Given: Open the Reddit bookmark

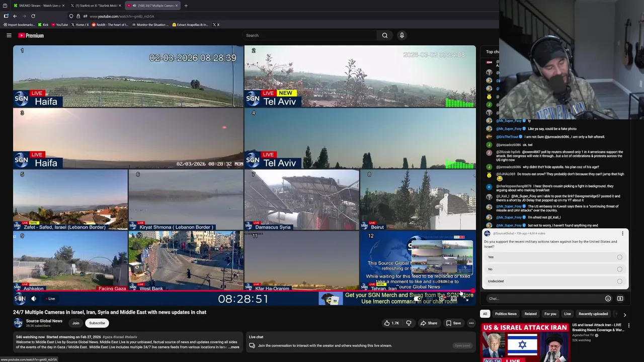Looking at the screenshot, I should pos(110,25).
